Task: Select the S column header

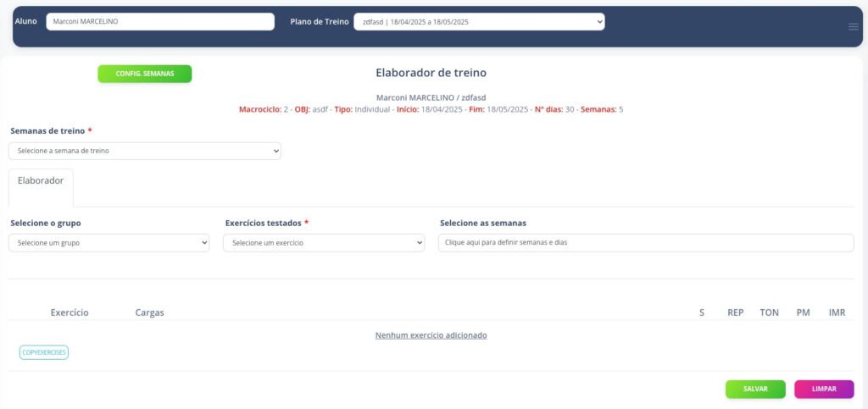Action: click(702, 312)
